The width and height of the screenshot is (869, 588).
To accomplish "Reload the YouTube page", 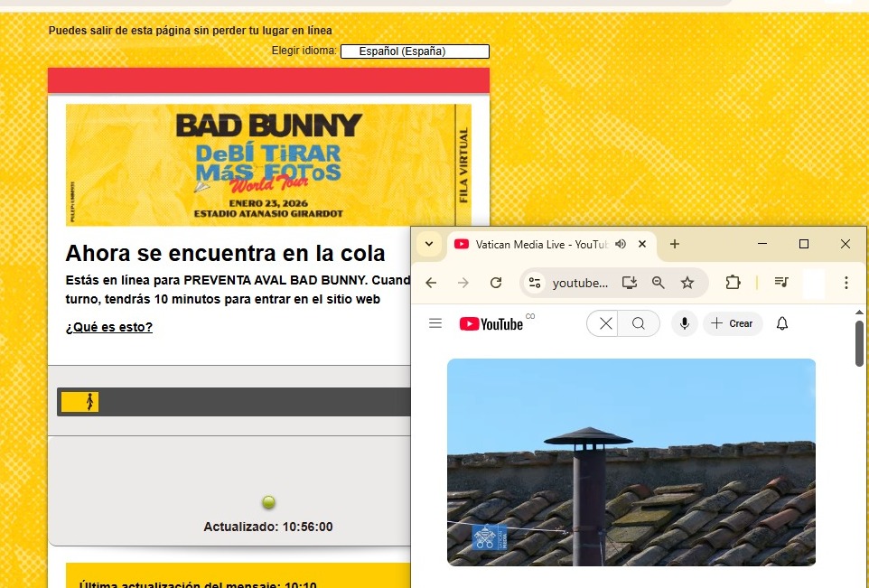I will pyautogui.click(x=496, y=283).
